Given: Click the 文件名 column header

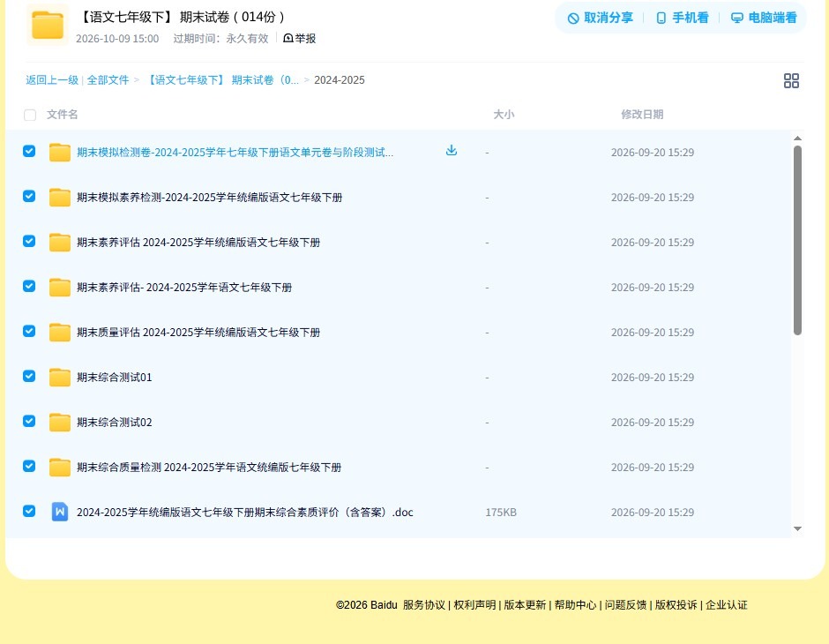Looking at the screenshot, I should 62,114.
